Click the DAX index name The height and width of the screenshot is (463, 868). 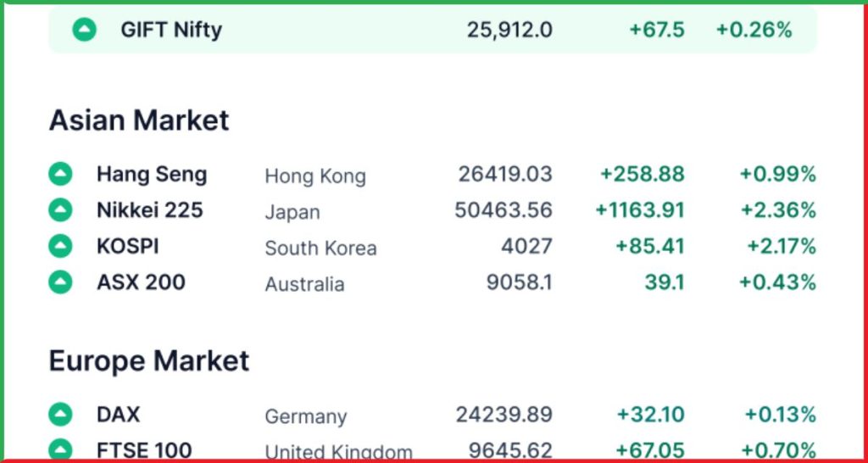[119, 415]
